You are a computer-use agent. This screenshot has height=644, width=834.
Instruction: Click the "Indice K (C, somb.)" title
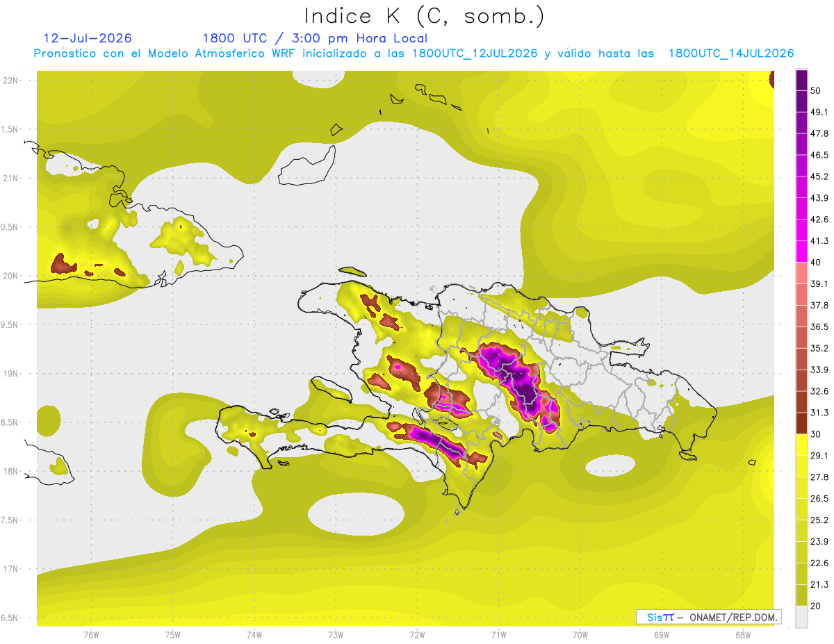click(425, 16)
